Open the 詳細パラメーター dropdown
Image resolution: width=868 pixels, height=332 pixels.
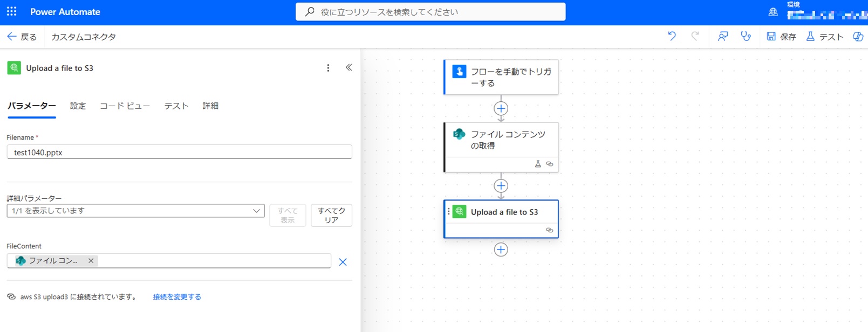tap(135, 211)
